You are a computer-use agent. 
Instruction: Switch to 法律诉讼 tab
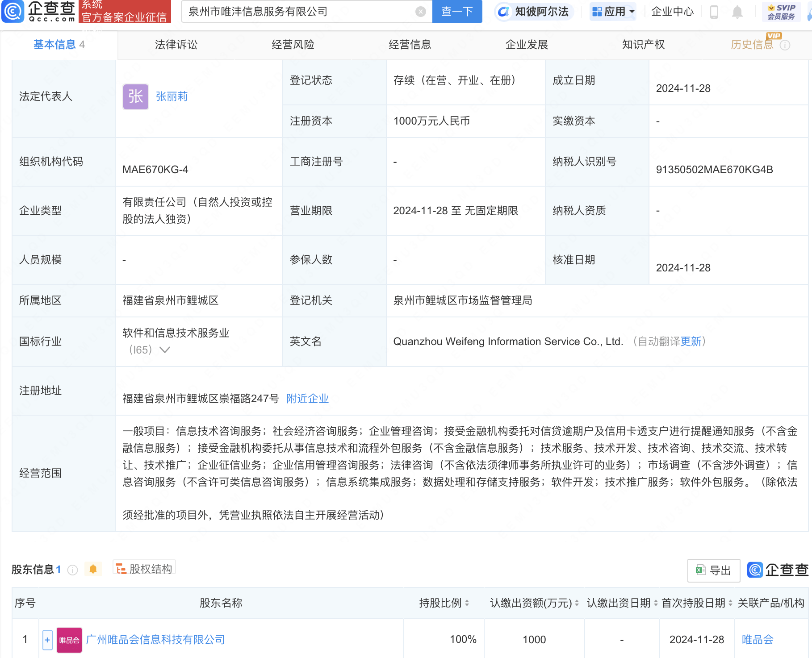tap(176, 45)
